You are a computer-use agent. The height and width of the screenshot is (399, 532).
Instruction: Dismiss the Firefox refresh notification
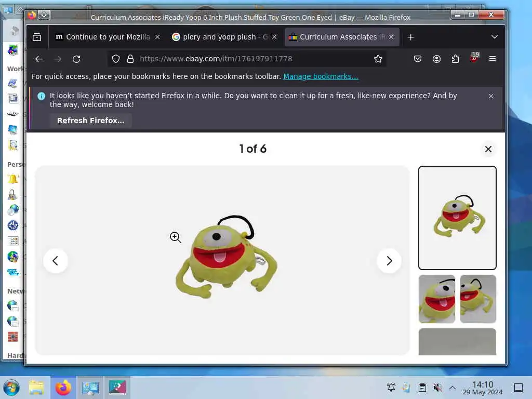point(490,96)
